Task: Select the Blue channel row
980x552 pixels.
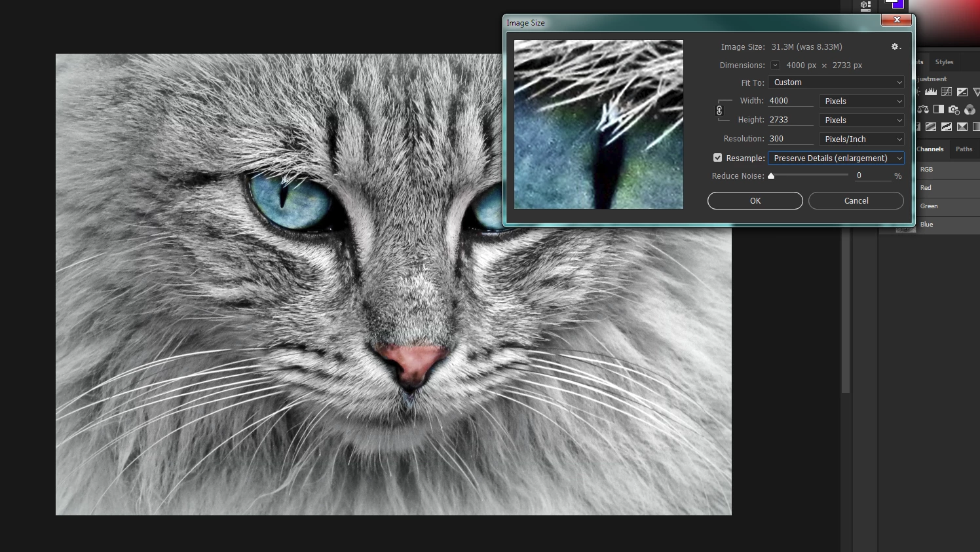Action: [x=947, y=225]
